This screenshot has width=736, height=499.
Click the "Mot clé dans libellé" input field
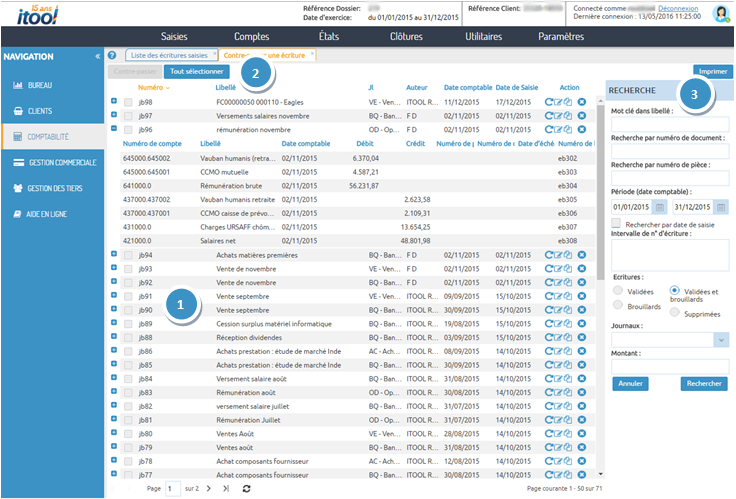(669, 122)
